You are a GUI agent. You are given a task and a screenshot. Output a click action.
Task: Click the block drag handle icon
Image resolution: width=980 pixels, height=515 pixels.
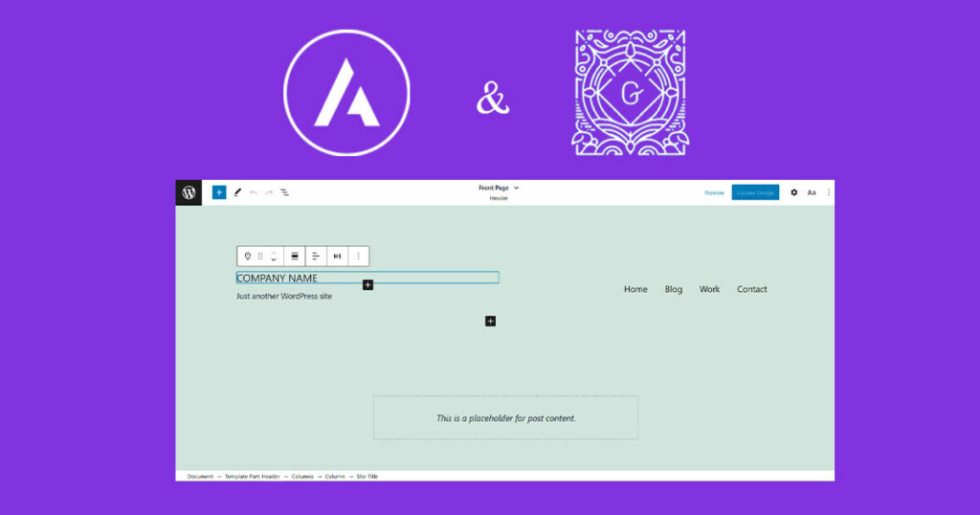(260, 257)
